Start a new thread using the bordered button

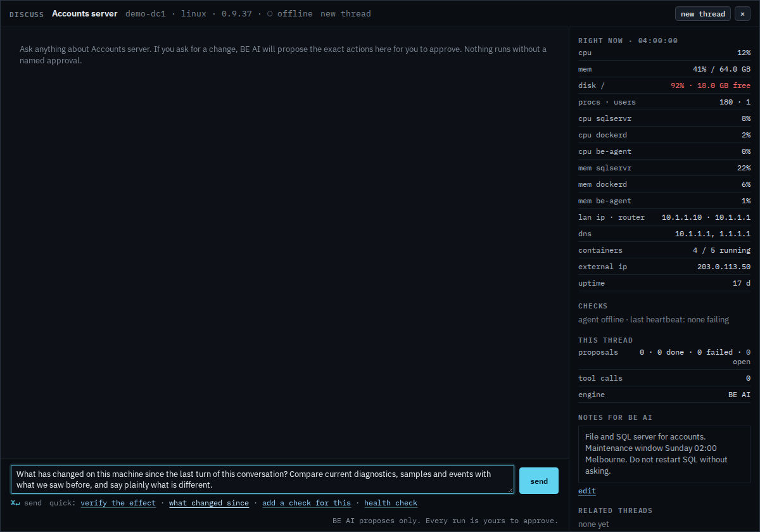click(703, 14)
